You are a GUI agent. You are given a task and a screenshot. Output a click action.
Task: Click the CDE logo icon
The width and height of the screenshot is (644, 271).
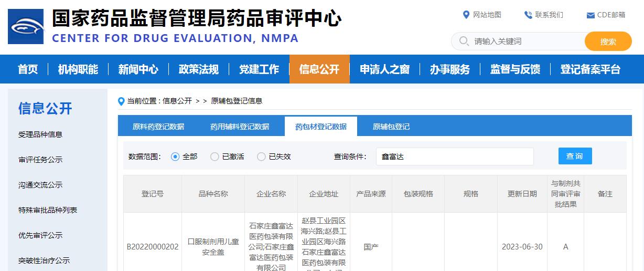26,26
